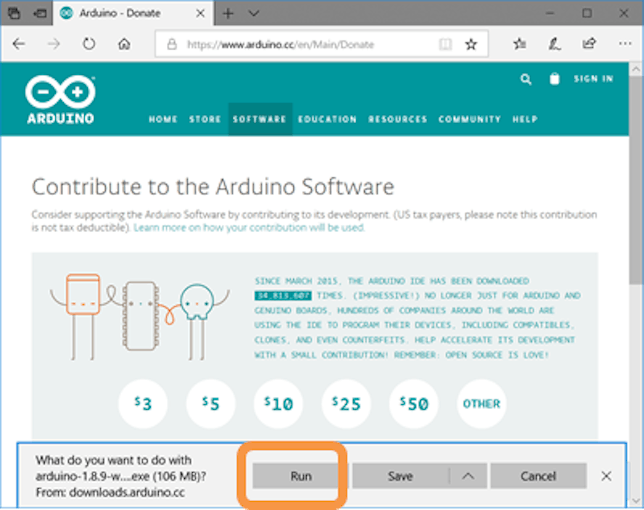This screenshot has width=644, height=510.
Task: Choose the $25 contribution
Action: pyautogui.click(x=346, y=404)
